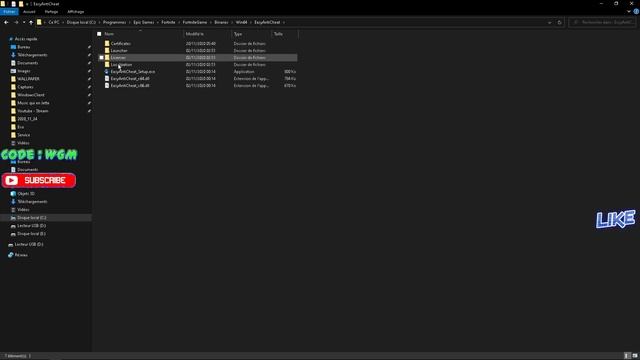Click Binaries in the address breadcrumb

(221, 22)
